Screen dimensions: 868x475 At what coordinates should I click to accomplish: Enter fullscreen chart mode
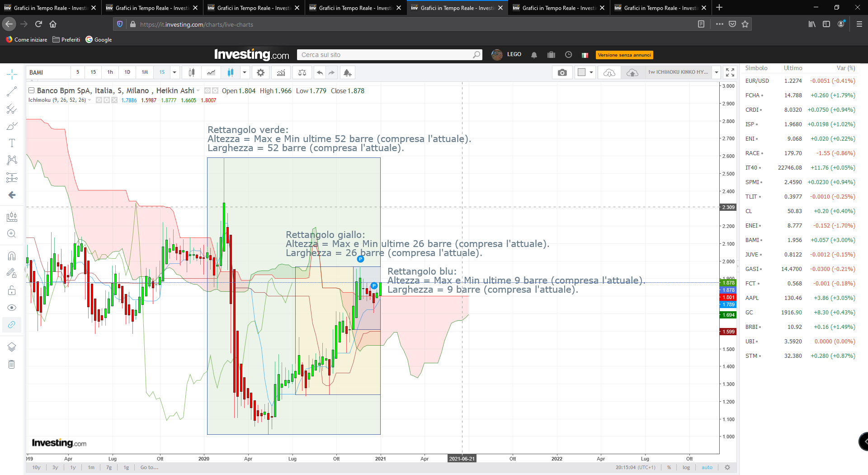point(730,72)
